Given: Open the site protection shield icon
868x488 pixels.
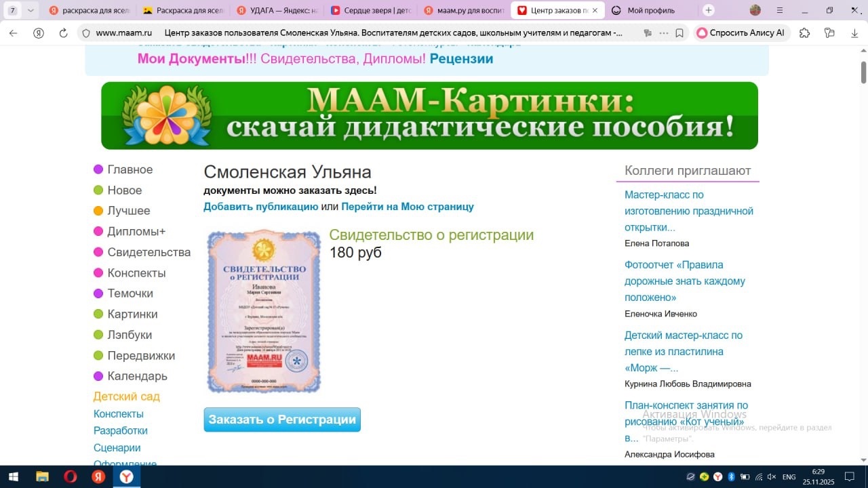Looking at the screenshot, I should click(x=85, y=33).
